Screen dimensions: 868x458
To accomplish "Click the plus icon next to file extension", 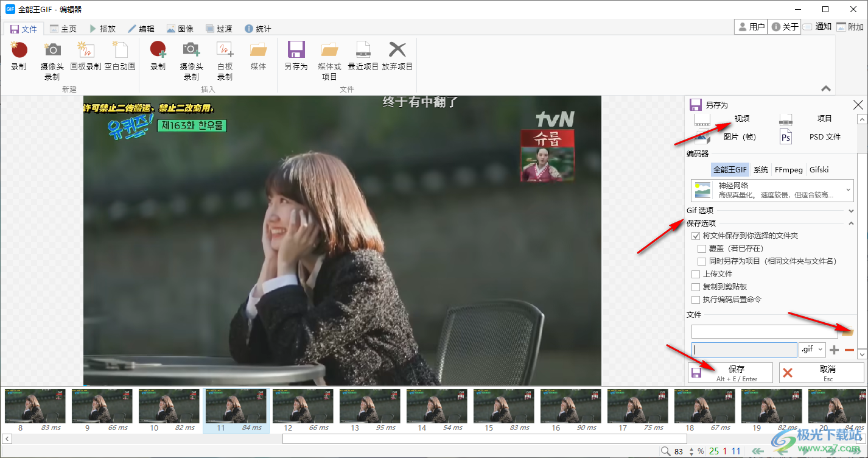I will click(x=834, y=350).
